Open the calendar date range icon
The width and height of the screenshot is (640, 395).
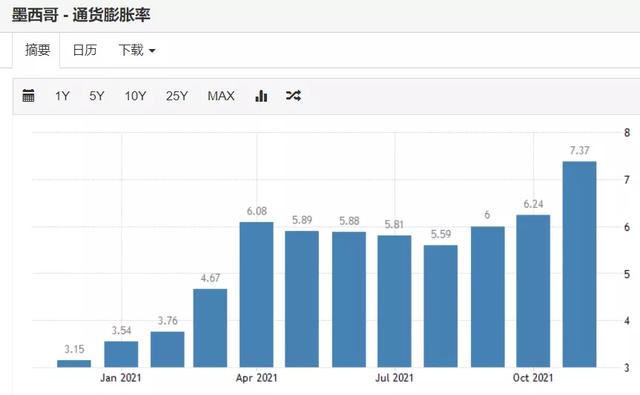tap(28, 95)
